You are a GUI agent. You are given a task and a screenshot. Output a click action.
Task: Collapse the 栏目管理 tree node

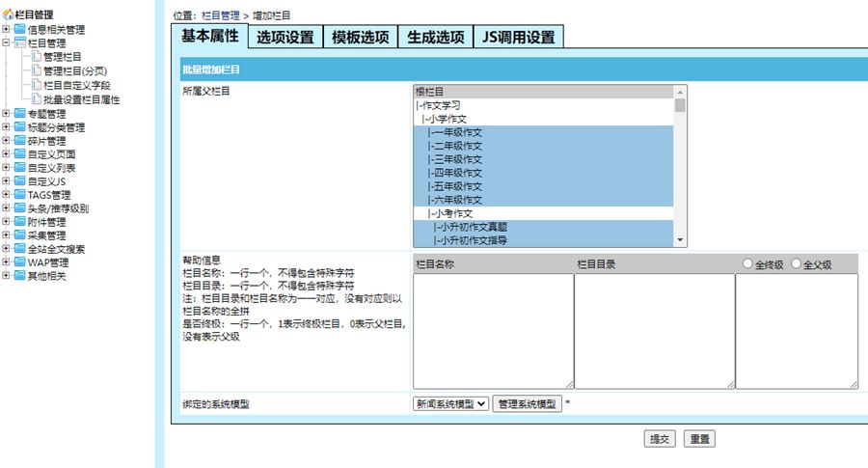(x=7, y=43)
